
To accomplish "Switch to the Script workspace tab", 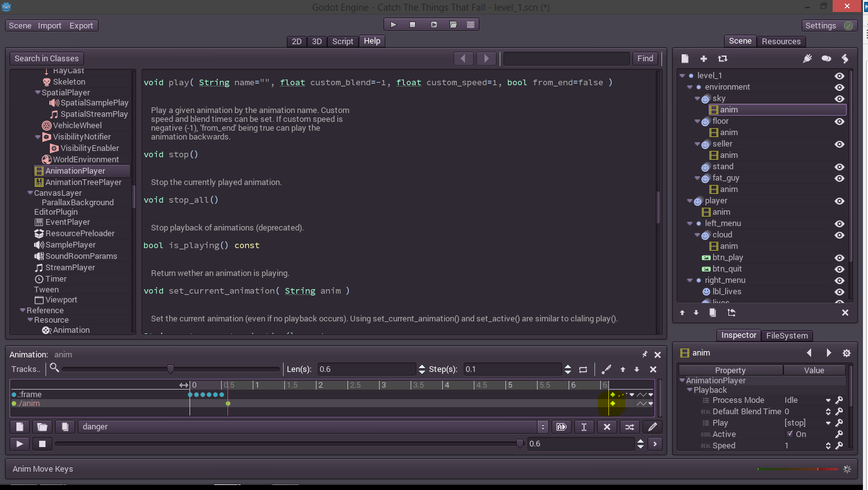I will click(342, 41).
